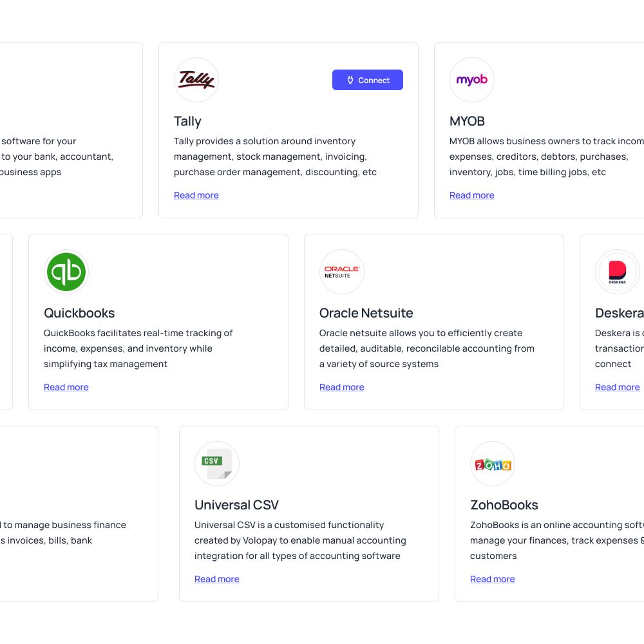Select the ZohoBooks card heading

pos(504,505)
